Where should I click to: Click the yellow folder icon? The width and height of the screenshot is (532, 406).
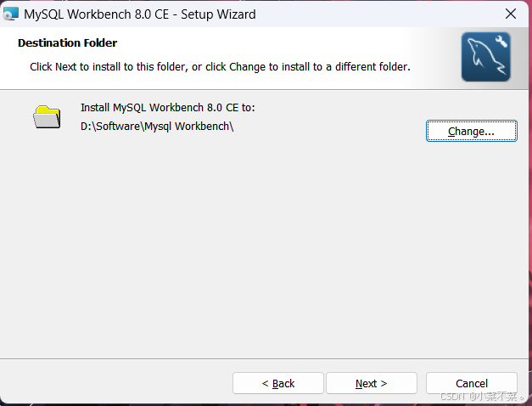coord(48,116)
